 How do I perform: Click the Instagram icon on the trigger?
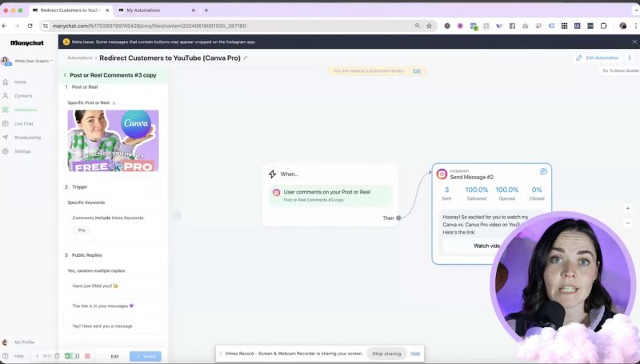click(x=276, y=193)
